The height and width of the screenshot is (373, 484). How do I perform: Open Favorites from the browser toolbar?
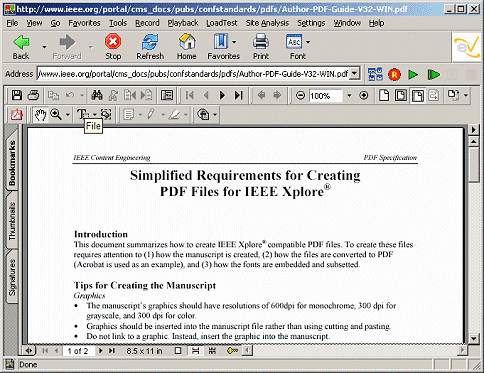[220, 47]
